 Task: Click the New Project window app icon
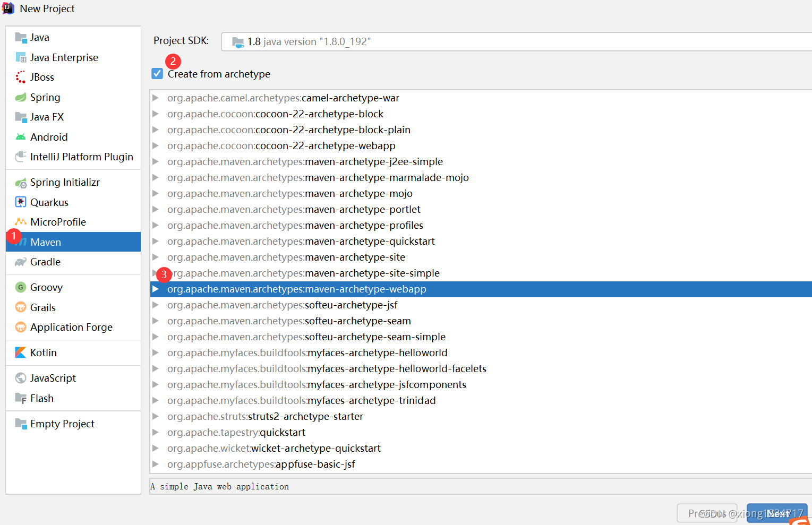(x=8, y=8)
